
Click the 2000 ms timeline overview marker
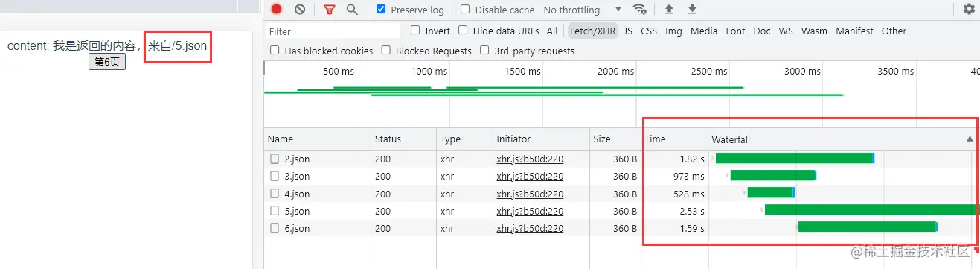617,72
